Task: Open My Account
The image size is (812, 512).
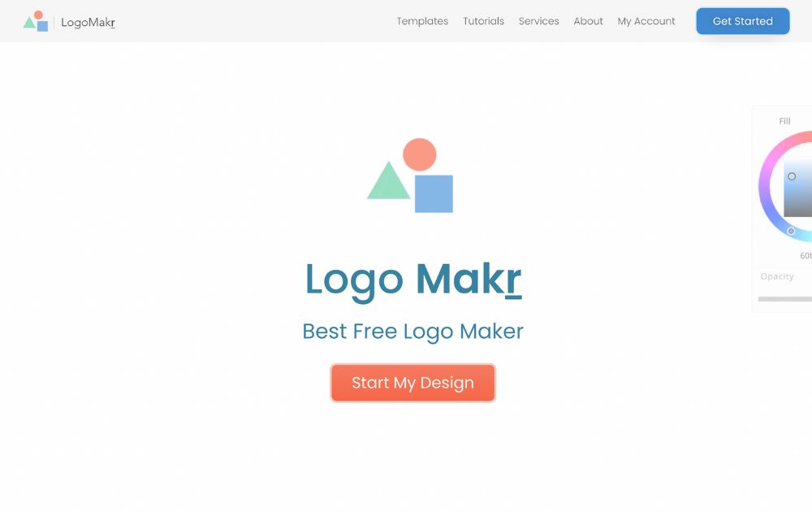Action: click(646, 21)
